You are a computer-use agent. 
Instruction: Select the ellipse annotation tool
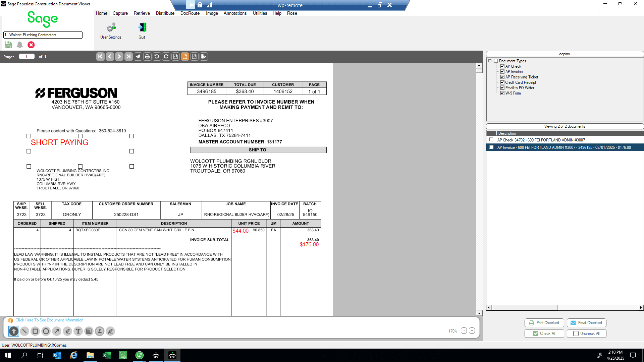(x=46, y=331)
